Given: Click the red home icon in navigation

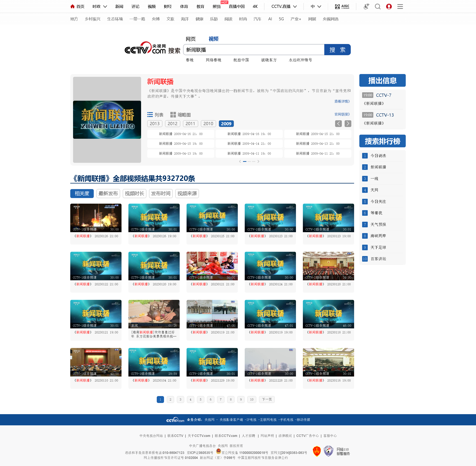Looking at the screenshot, I should (72, 6).
